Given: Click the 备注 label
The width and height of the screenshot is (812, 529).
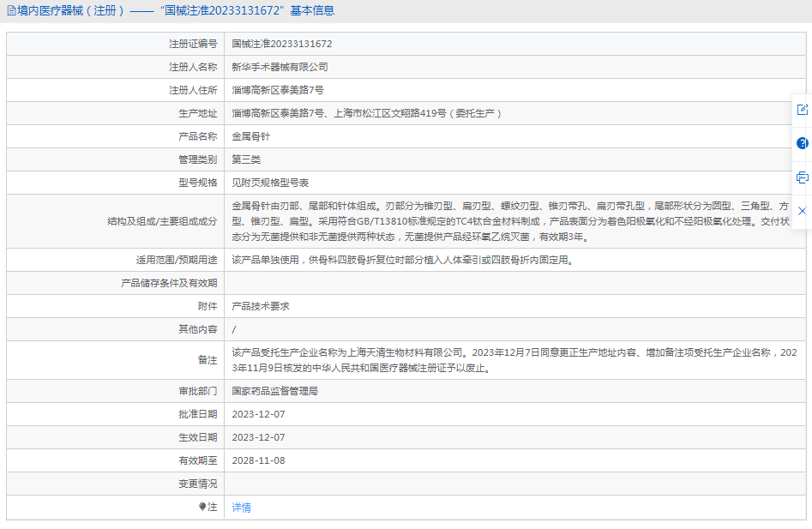Looking at the screenshot, I should coord(208,360).
